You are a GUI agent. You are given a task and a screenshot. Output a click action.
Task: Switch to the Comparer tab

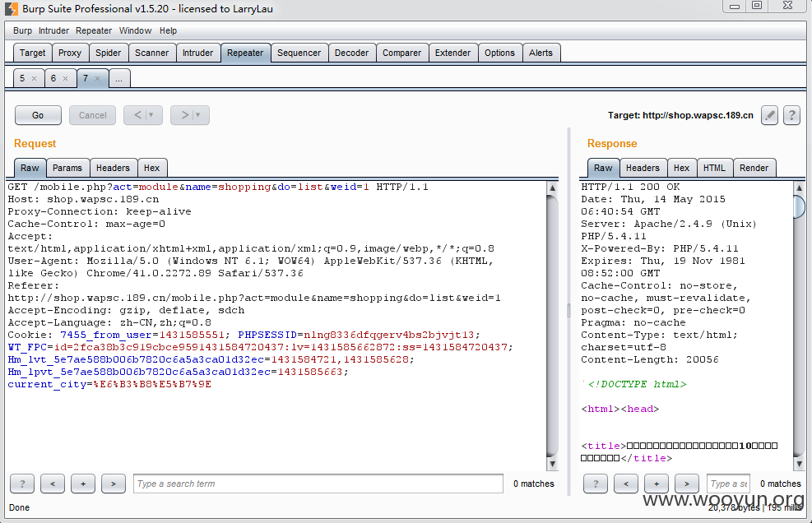[401, 53]
